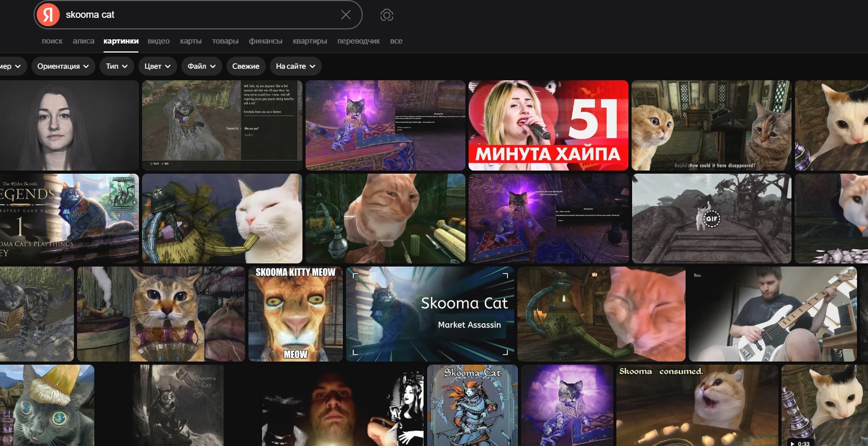
Task: Open the dark thumbnail of a man's lit face
Action: (343, 405)
